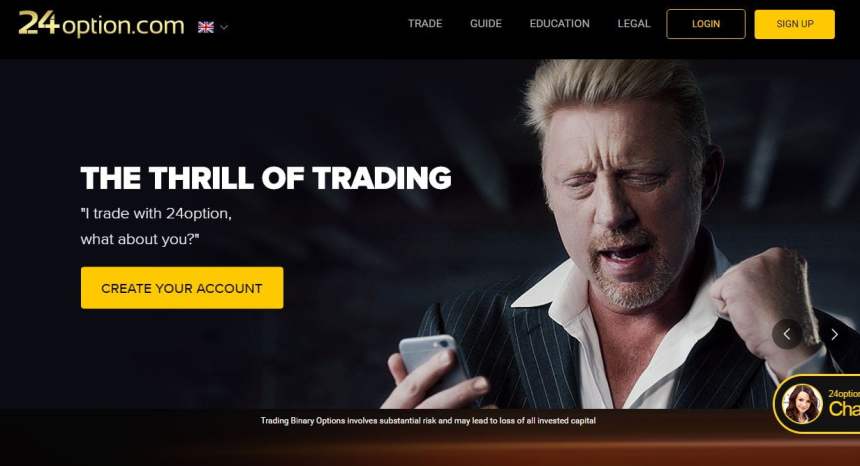Click the smartphone in the hero image
The height and width of the screenshot is (466, 860).
pos(432,362)
